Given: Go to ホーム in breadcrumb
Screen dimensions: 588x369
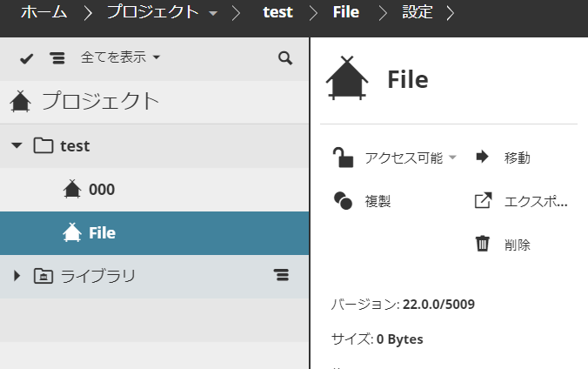Looking at the screenshot, I should [43, 12].
